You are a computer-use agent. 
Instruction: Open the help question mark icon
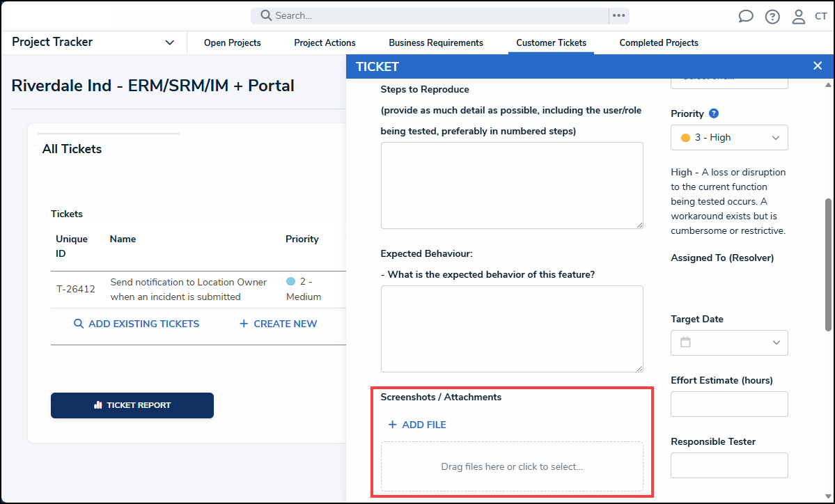[x=772, y=17]
